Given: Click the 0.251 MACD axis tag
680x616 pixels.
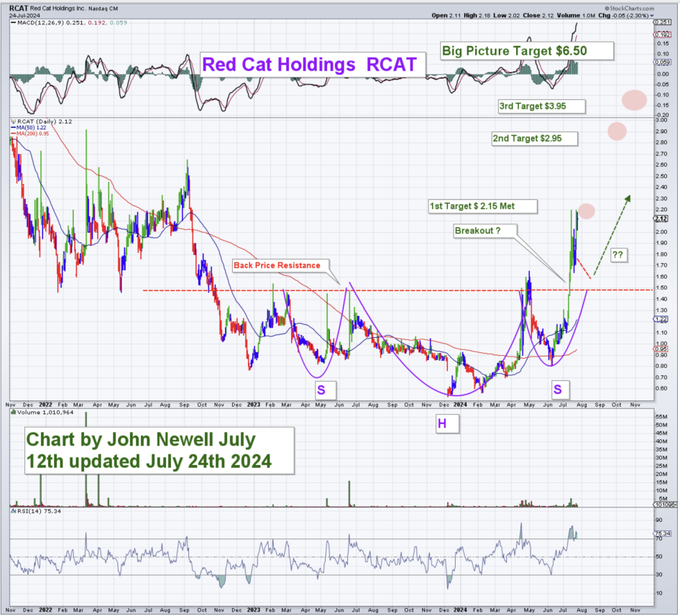Looking at the screenshot, I should (662, 22).
